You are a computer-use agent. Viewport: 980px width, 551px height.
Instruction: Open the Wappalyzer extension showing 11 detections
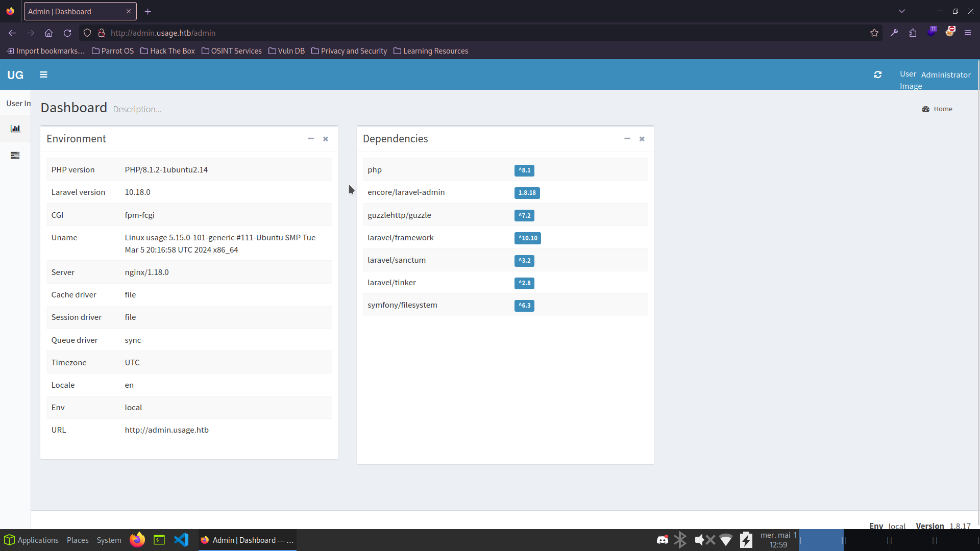pyautogui.click(x=932, y=32)
